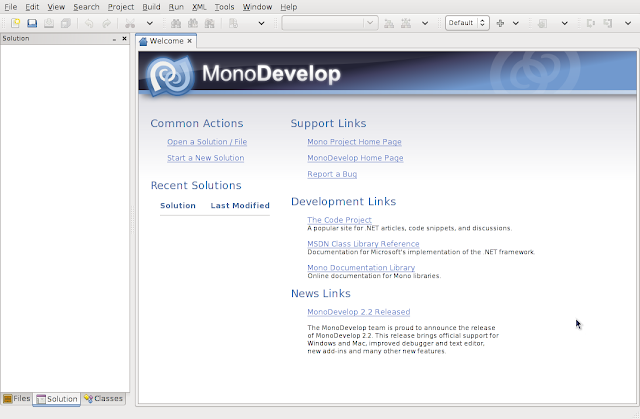Screen dimensions: 640x419
Task: Click the greyed icon right of the cross icon
Action: tap(542, 23)
